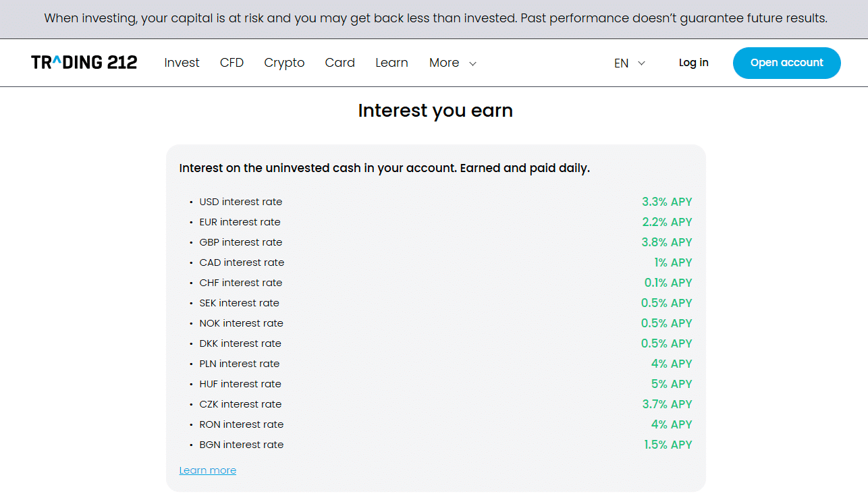868x500 pixels.
Task: Navigate to the Learn section
Action: click(x=391, y=63)
